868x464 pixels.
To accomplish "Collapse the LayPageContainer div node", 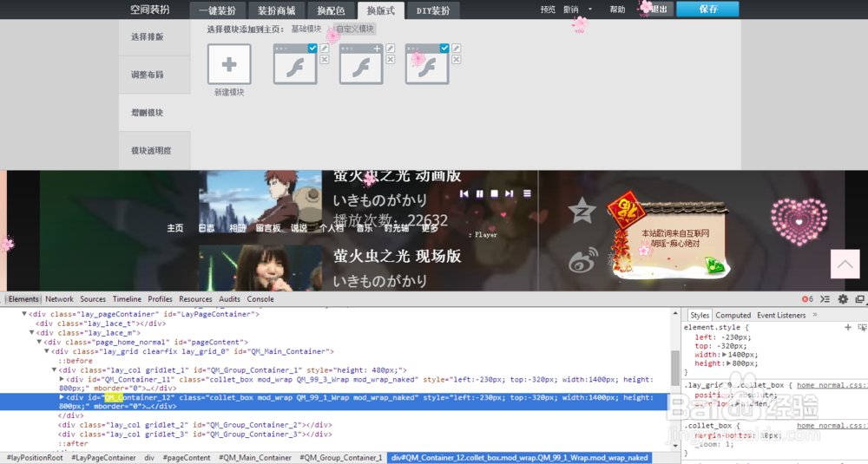I will (23, 314).
